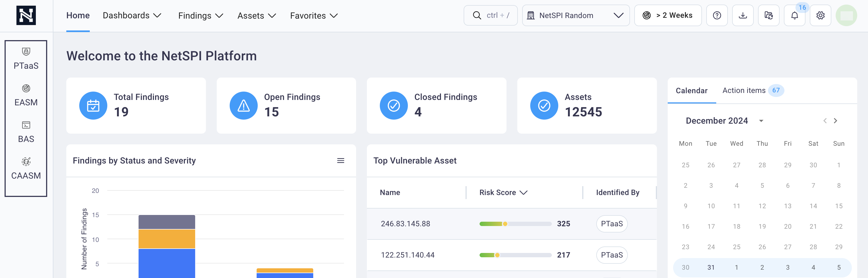Select December 24 on the calendar

pyautogui.click(x=711, y=247)
